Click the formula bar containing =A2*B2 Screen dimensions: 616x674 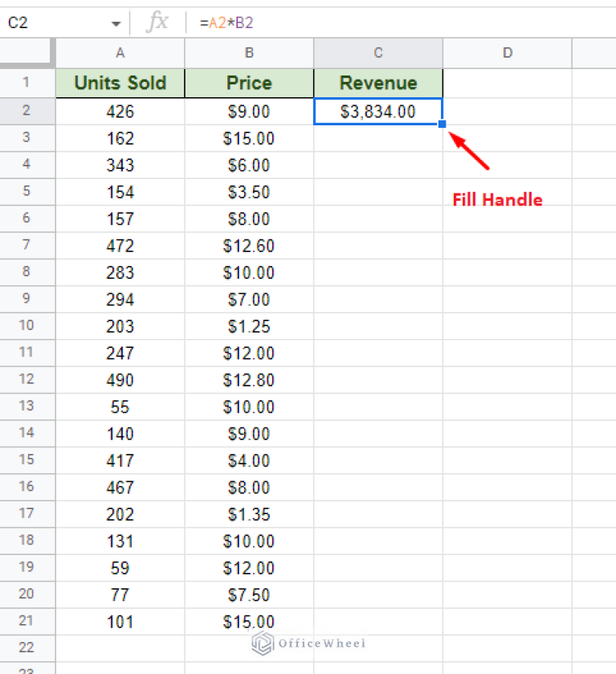tap(402, 23)
